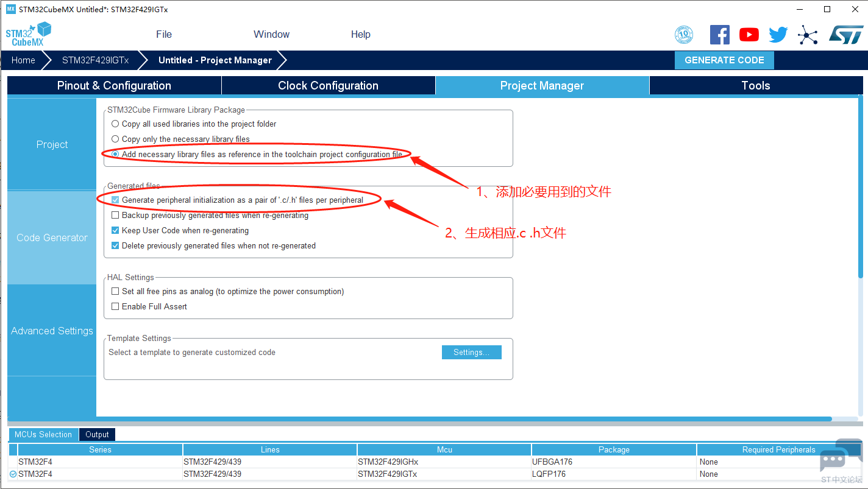Open the 10th anniversary badge icon
The width and height of the screenshot is (868, 489).
[684, 35]
